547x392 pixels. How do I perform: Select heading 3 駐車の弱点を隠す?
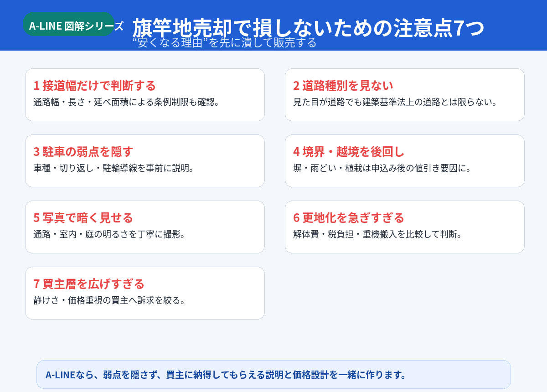point(83,151)
